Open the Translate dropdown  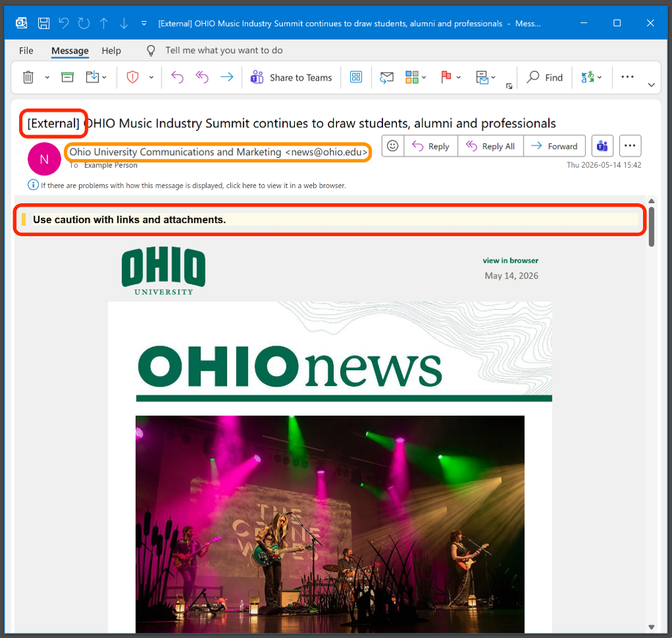592,77
